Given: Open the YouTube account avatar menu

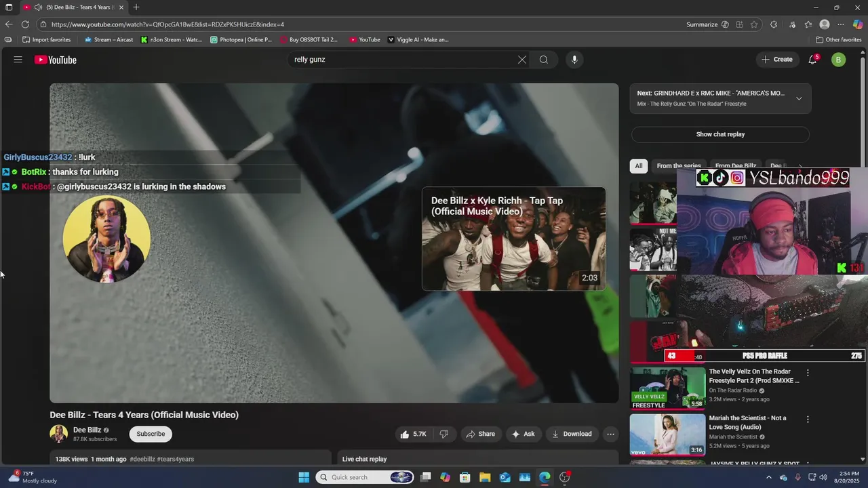Looking at the screenshot, I should click(838, 60).
